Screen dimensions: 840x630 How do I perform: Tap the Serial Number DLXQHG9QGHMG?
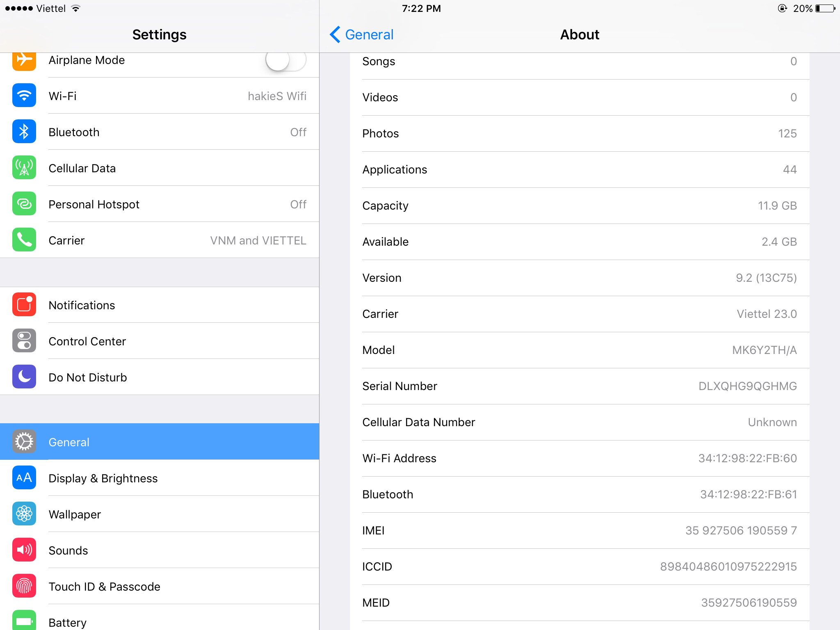click(x=748, y=386)
